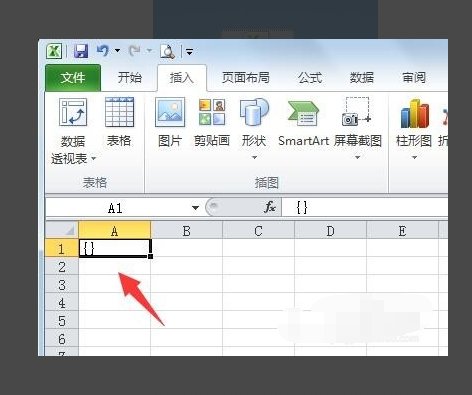Viewport: 472px width, 395px height.
Task: Go to the 数据 tab
Action: point(362,78)
